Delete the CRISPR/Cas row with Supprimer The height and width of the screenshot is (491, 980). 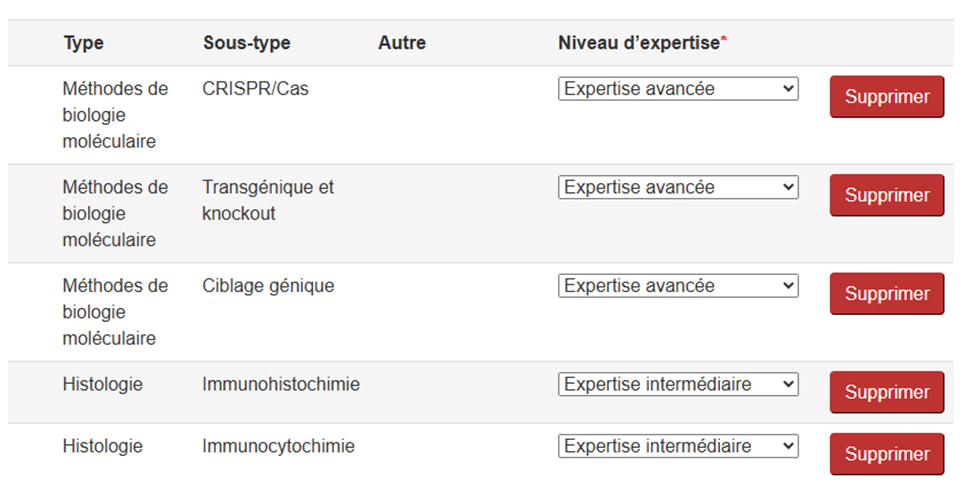[886, 97]
